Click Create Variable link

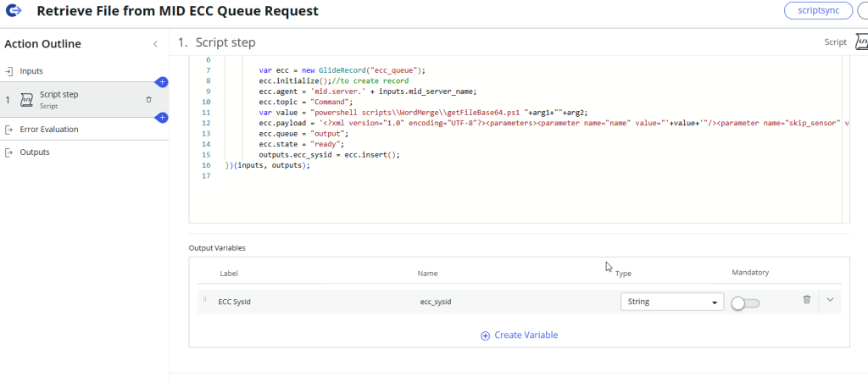(519, 335)
